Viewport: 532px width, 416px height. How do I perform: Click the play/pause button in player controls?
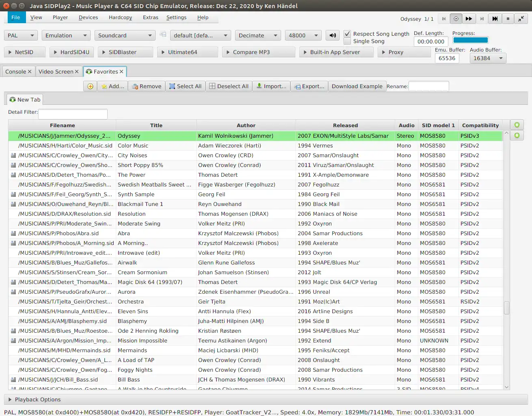(456, 19)
